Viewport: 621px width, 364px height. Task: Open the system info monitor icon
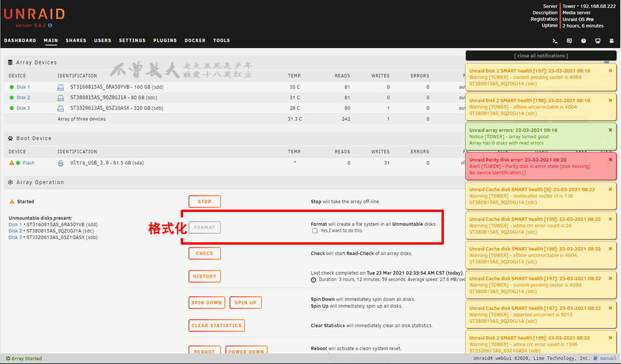click(597, 41)
